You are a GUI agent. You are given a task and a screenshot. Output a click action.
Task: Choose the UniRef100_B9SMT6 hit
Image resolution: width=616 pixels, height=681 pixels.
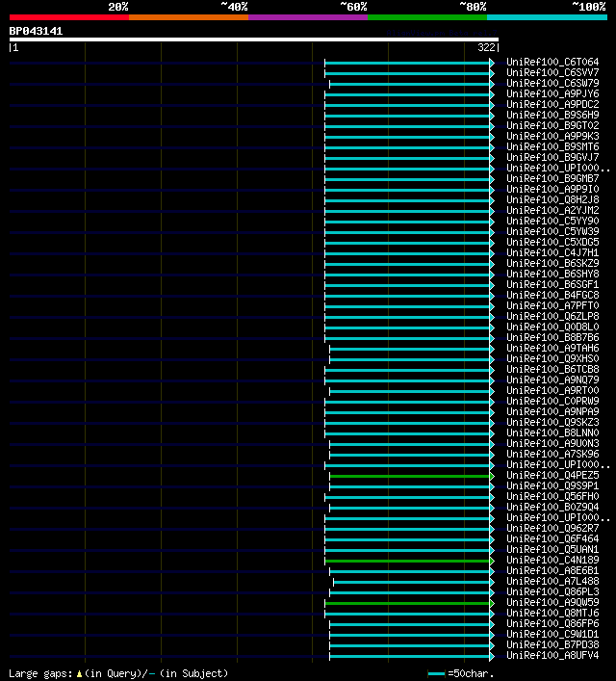[x=552, y=146]
